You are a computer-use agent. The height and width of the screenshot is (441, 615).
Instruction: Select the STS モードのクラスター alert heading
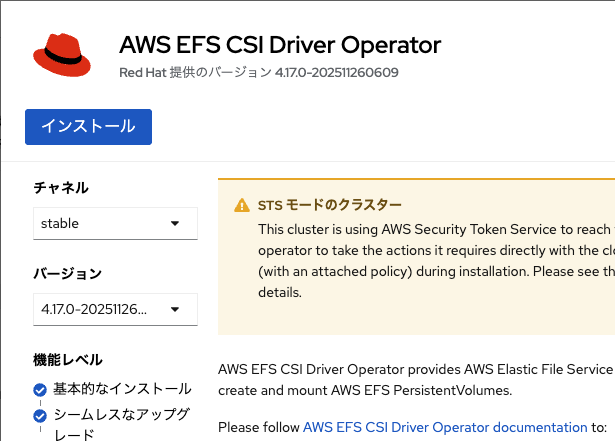point(316,206)
